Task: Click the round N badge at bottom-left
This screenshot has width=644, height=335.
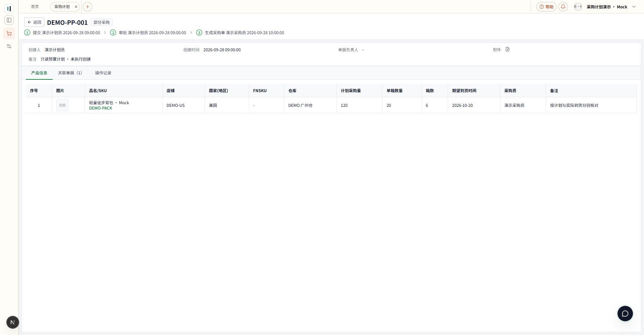Action: [13, 322]
